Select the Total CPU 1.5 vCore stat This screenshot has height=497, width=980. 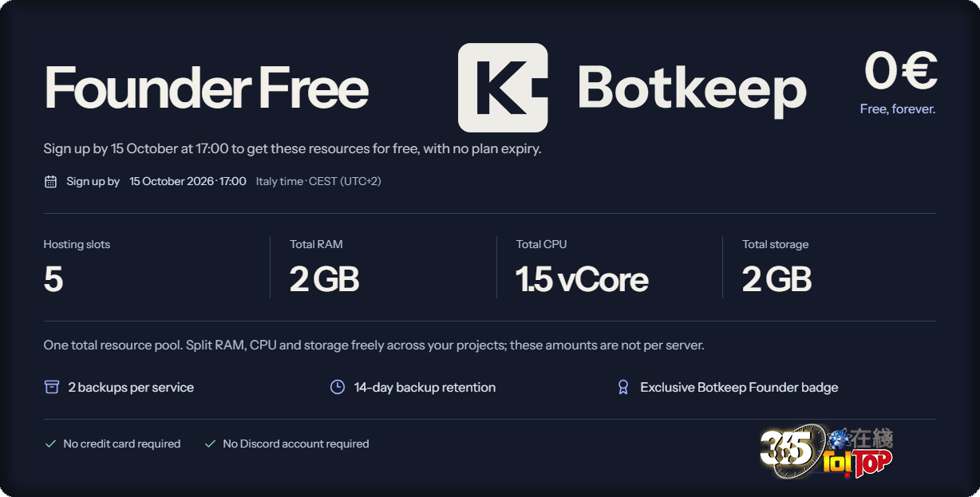[582, 267]
